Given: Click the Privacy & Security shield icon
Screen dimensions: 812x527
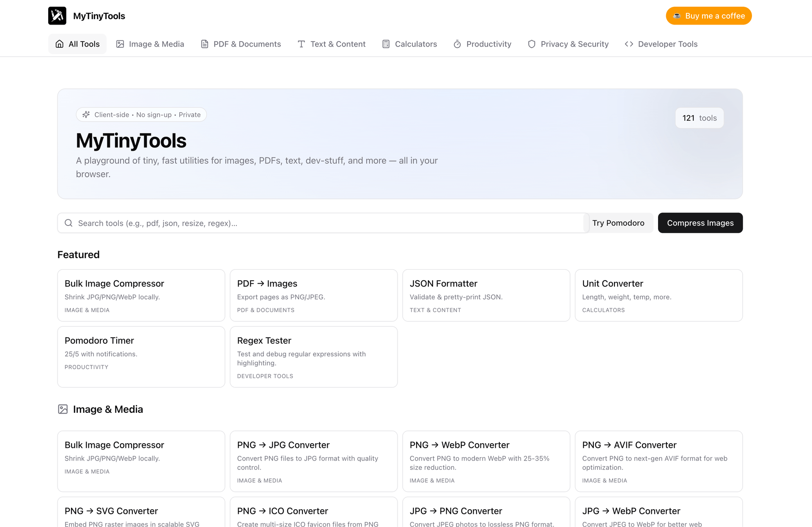Looking at the screenshot, I should 532,44.
